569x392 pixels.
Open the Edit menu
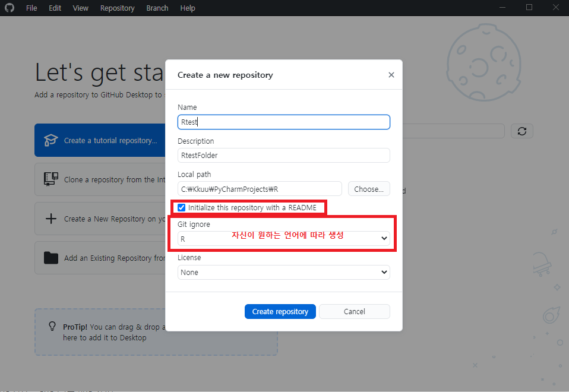coord(55,8)
